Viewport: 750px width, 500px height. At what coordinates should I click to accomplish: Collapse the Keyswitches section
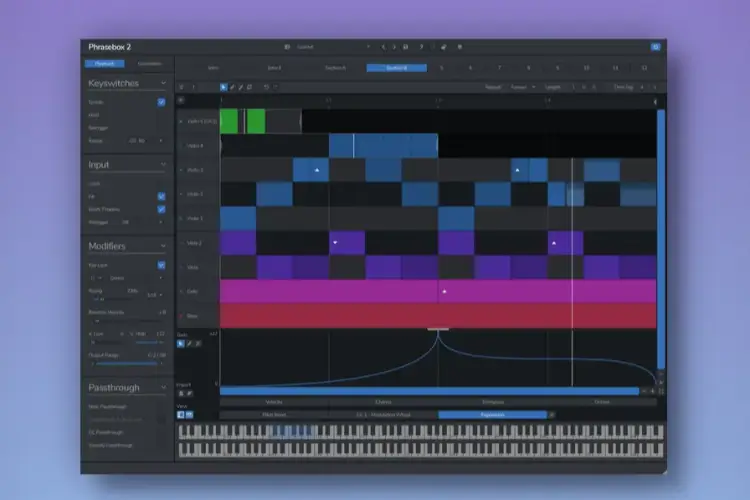[x=163, y=83]
